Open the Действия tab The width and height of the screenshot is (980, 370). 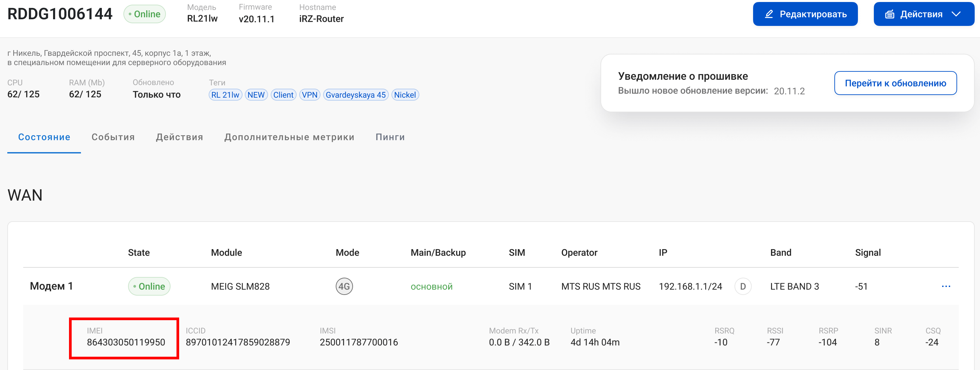coord(179,137)
